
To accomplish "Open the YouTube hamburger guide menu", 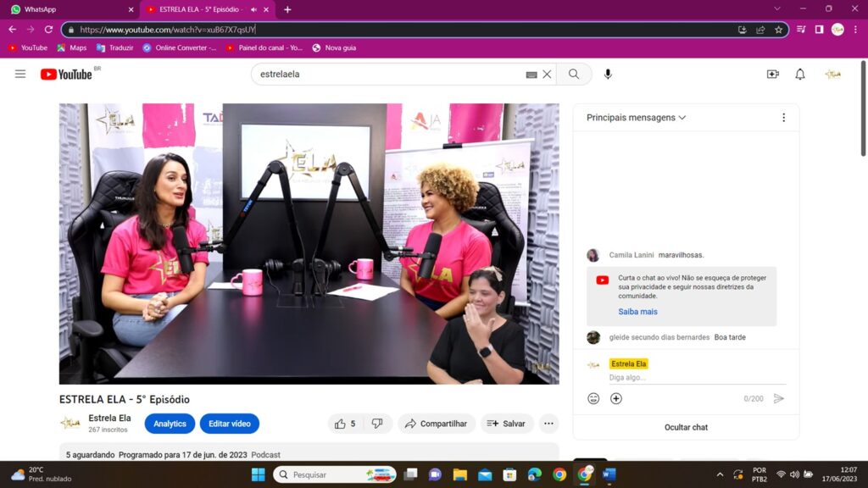I will pos(20,75).
